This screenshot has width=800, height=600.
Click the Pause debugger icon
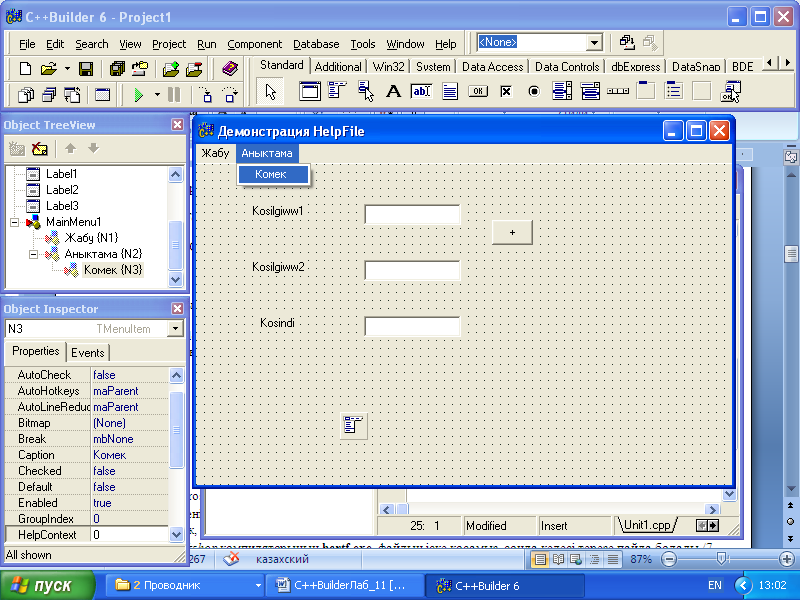pyautogui.click(x=174, y=95)
